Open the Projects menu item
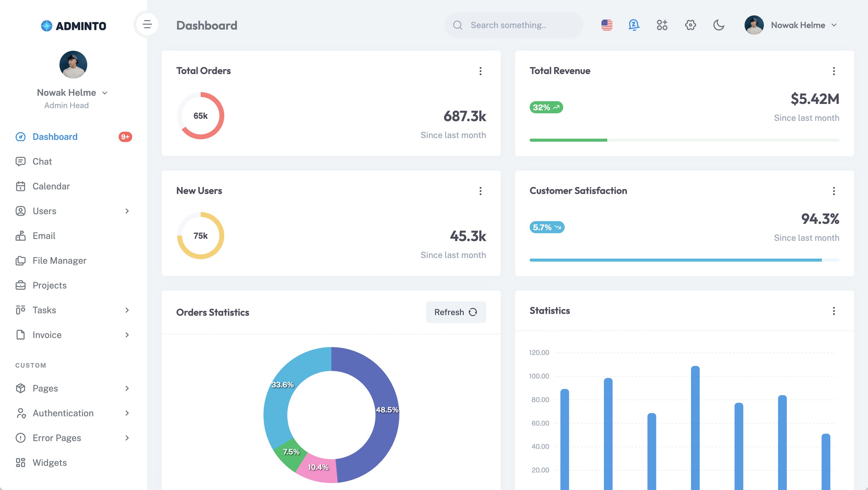The height and width of the screenshot is (490, 868). pos(49,285)
